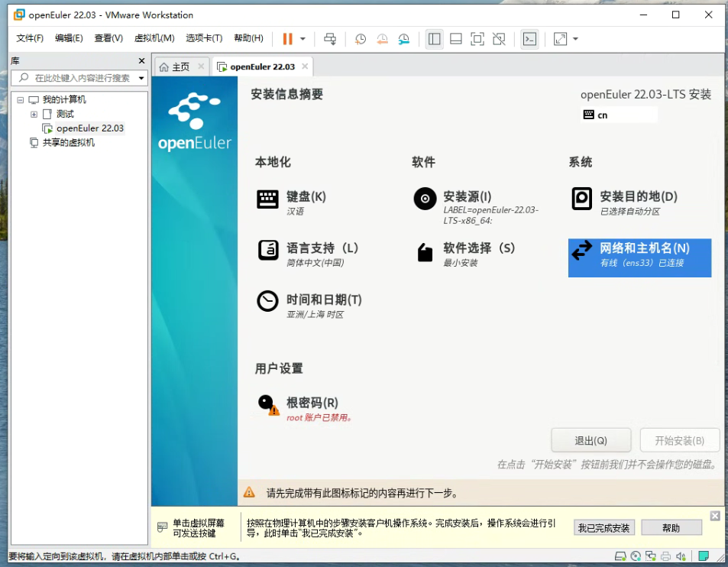Open the 文件(F) menu
The height and width of the screenshot is (567, 728).
pyautogui.click(x=31, y=38)
